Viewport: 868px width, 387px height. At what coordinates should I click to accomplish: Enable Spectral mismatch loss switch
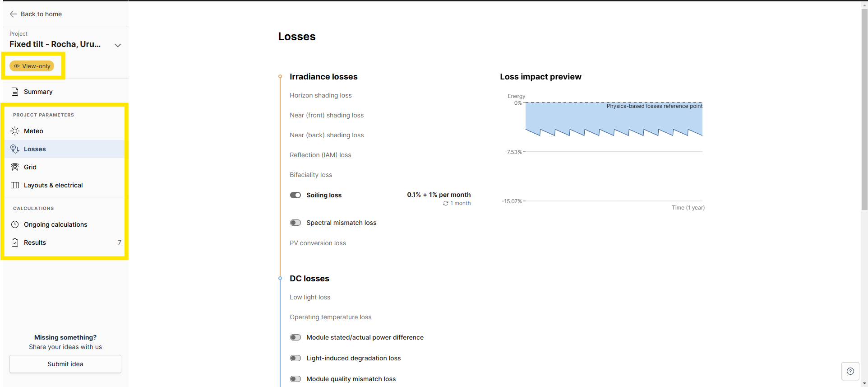pos(295,223)
